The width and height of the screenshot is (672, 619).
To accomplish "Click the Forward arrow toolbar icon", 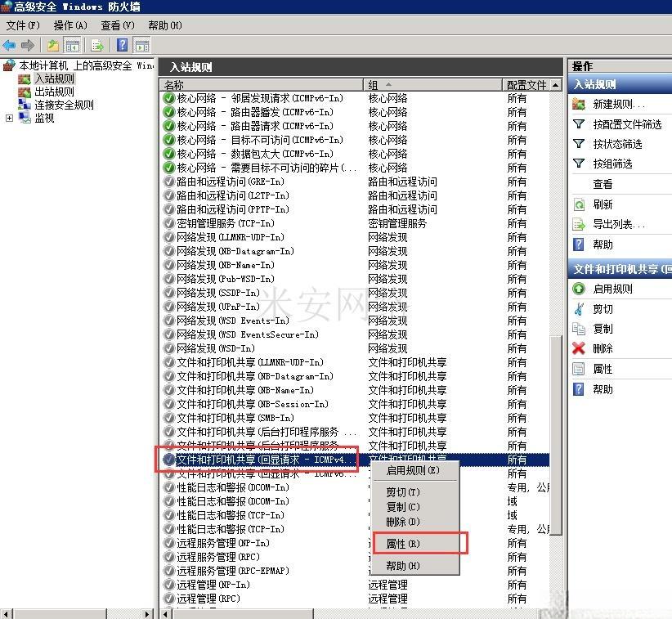I will coord(28,45).
